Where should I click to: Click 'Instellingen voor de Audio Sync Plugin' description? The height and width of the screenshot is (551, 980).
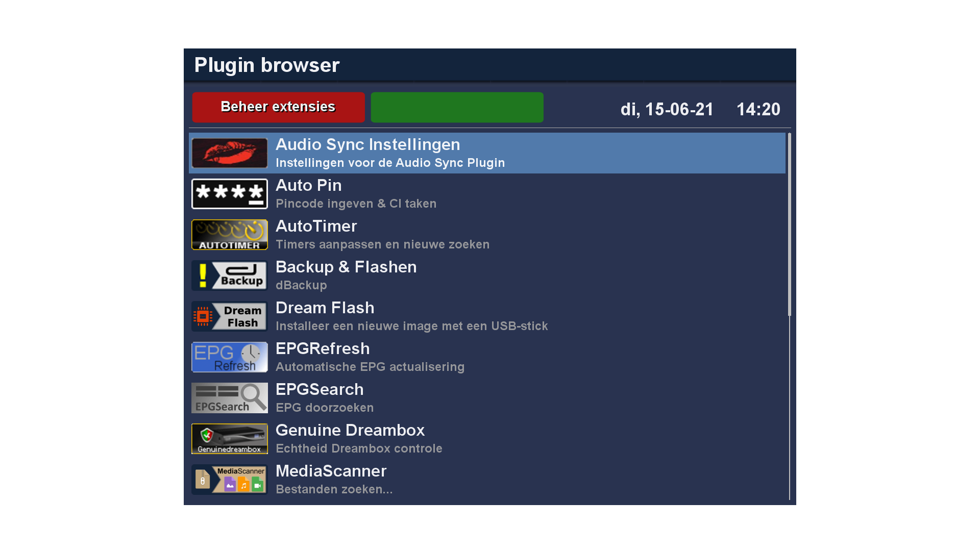(390, 163)
